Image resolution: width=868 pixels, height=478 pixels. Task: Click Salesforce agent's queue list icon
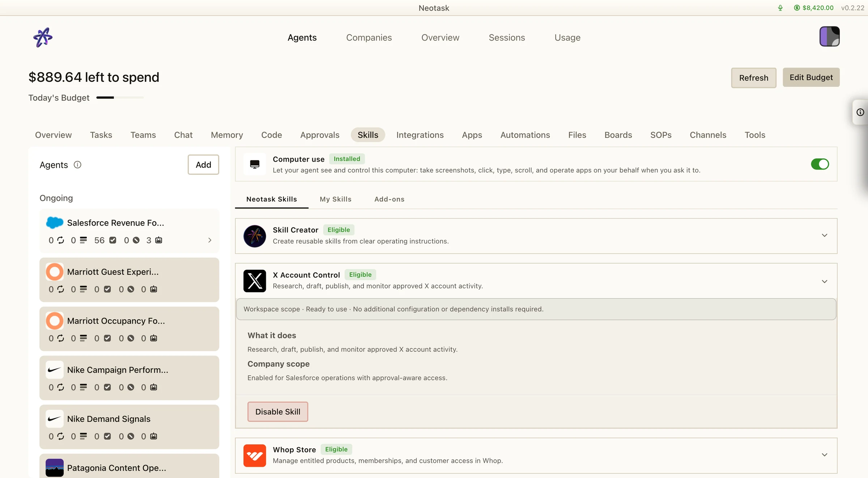point(84,240)
